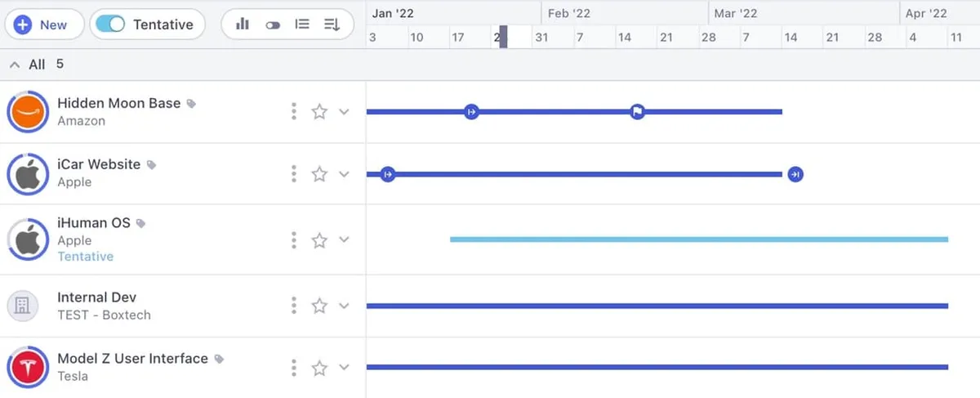Screen dimensions: 980x398
Task: Open the Model Z User Interface project
Action: coord(132,359)
